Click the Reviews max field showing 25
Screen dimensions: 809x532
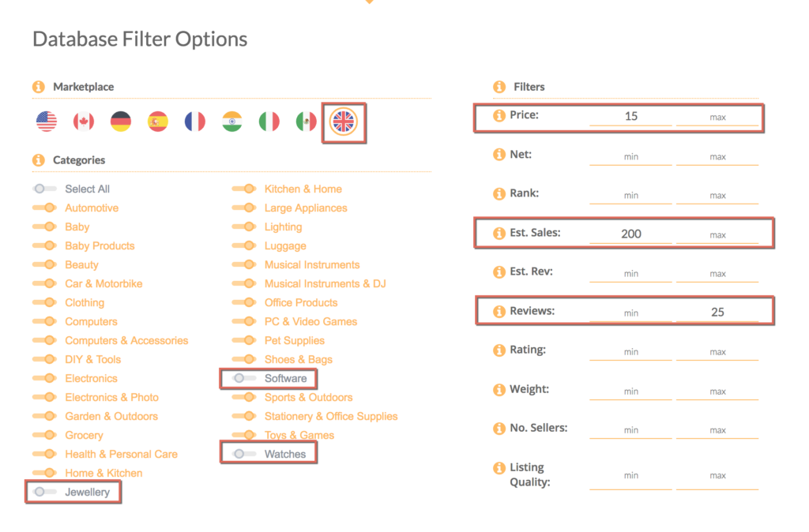717,312
